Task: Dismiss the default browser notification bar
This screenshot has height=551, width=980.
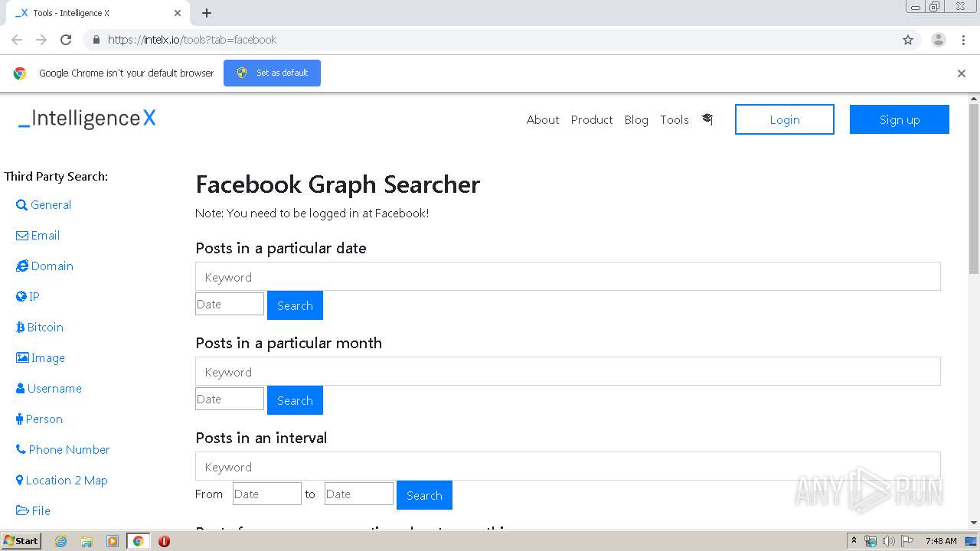Action: (x=962, y=73)
